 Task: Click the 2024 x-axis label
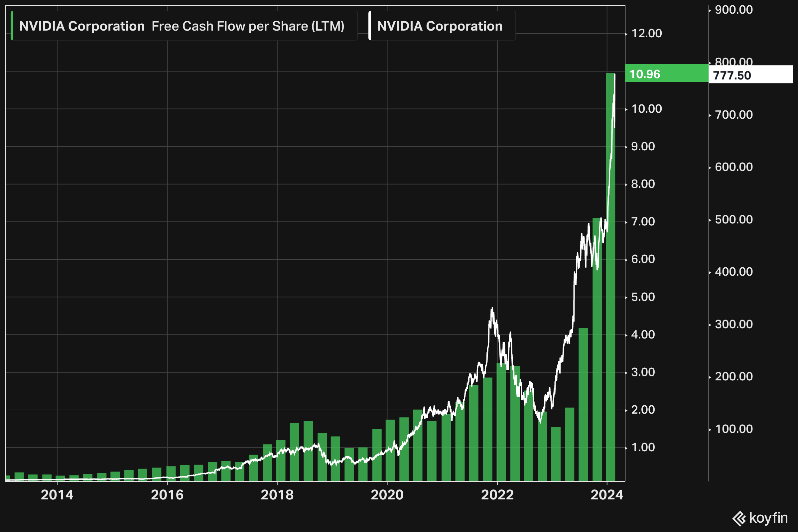coord(607,495)
